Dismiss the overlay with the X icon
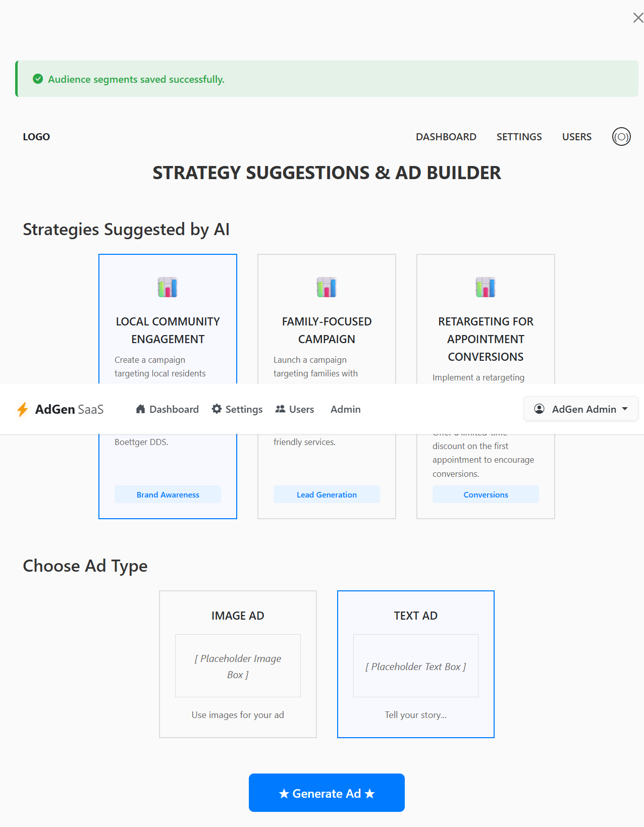The height and width of the screenshot is (827, 644). pyautogui.click(x=638, y=18)
